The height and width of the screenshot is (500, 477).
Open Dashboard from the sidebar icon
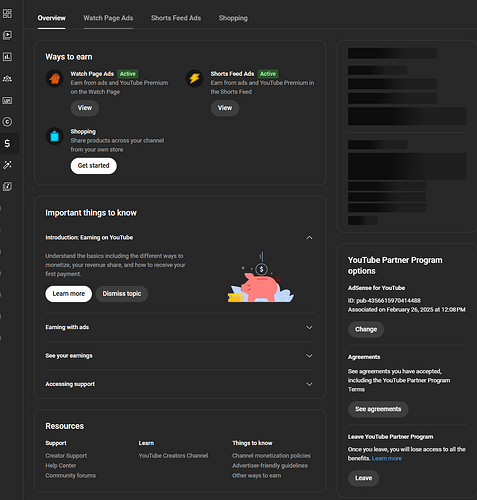7,13
